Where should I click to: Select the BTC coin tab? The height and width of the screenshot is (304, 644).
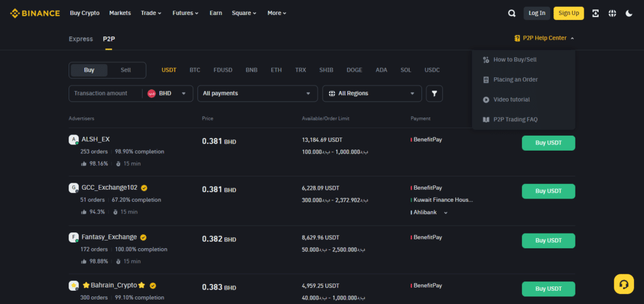[195, 70]
